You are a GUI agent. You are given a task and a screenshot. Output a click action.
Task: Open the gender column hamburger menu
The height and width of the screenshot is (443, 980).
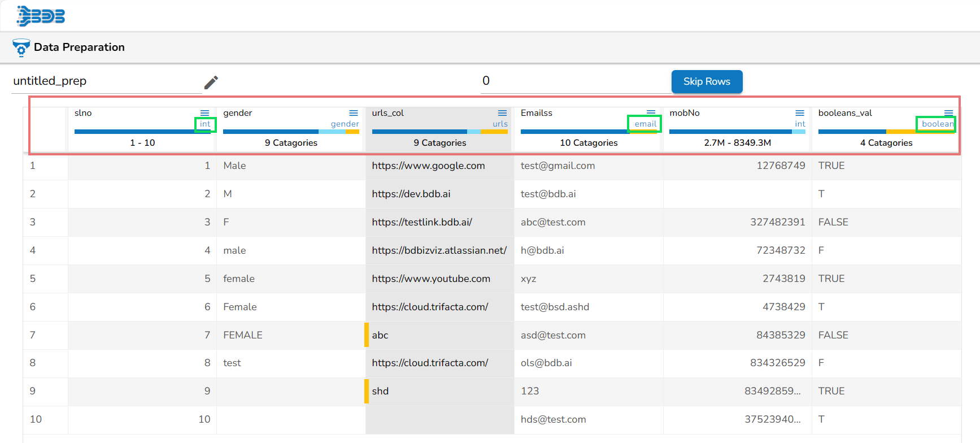coord(353,114)
